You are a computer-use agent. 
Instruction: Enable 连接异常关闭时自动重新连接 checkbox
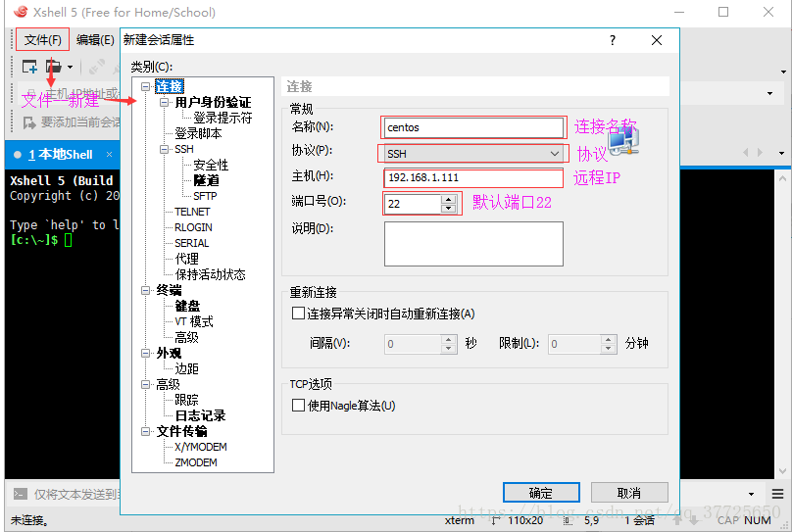point(298,314)
